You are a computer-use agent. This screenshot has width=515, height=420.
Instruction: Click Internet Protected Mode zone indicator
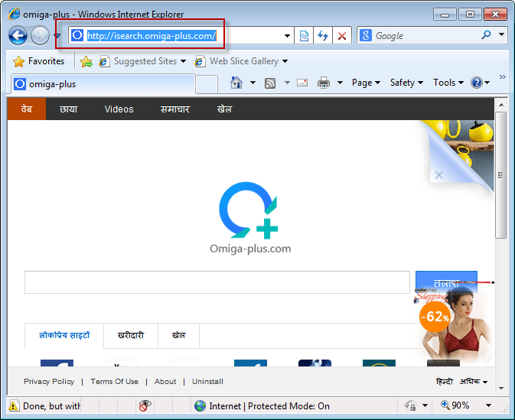[x=262, y=406]
